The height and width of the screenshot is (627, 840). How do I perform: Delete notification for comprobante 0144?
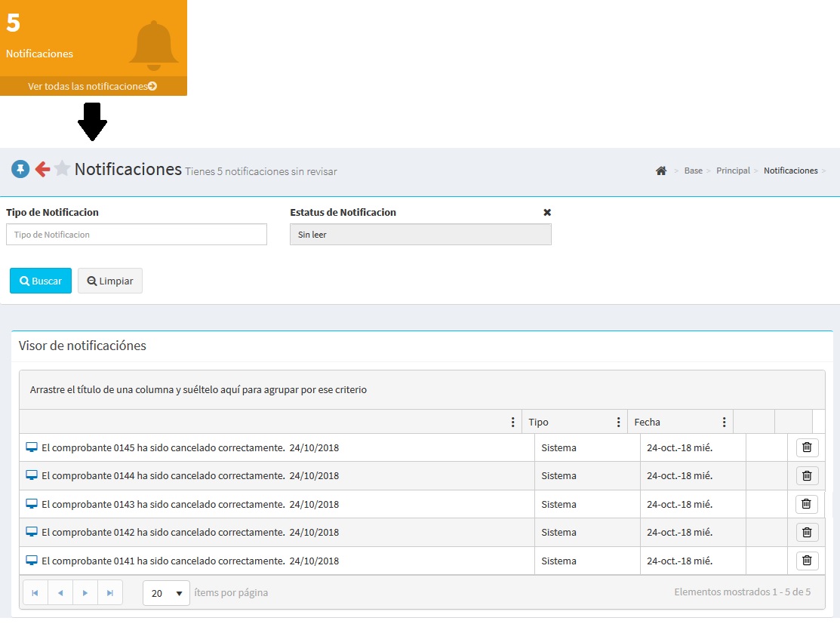(x=807, y=475)
